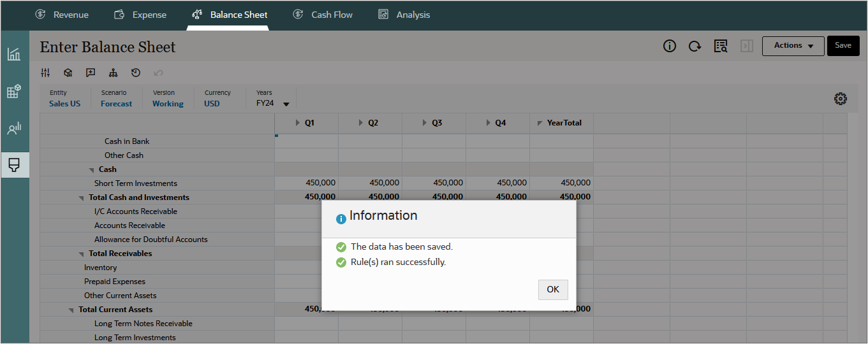
Task: Click the blue Information dialog icon
Action: point(341,218)
